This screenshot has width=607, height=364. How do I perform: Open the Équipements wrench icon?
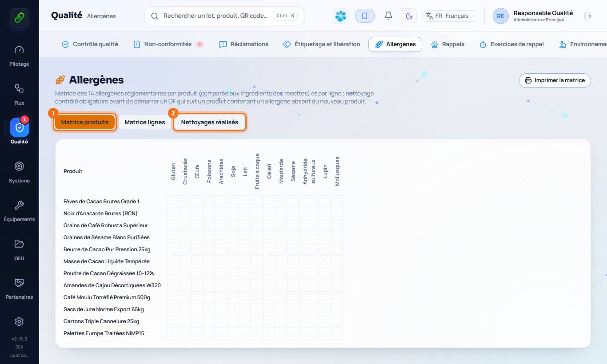[x=19, y=205]
